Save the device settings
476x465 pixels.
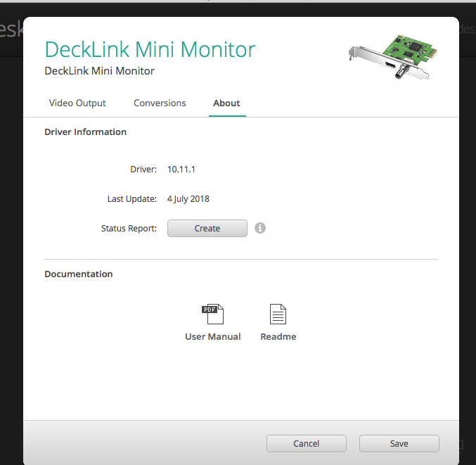tap(399, 443)
